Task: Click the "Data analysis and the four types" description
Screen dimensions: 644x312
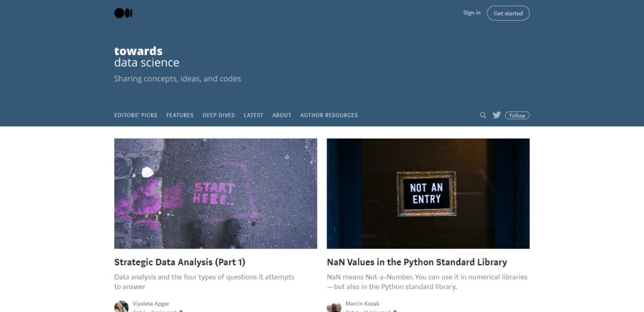Action: [204, 282]
